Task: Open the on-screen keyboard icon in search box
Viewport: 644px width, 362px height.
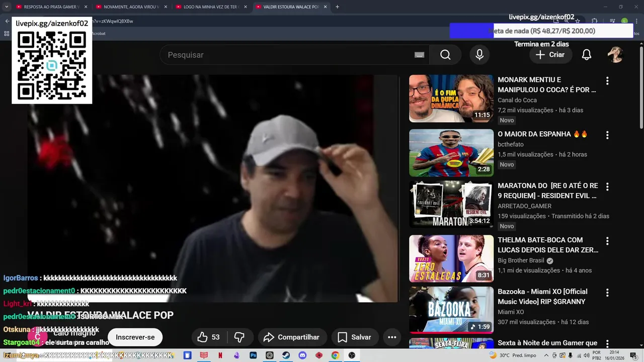Action: pyautogui.click(x=419, y=55)
